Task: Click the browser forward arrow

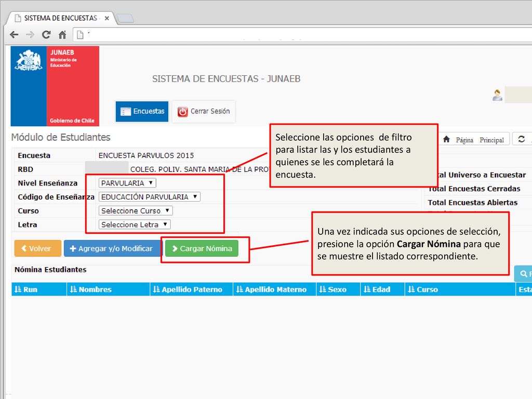Action: point(30,35)
